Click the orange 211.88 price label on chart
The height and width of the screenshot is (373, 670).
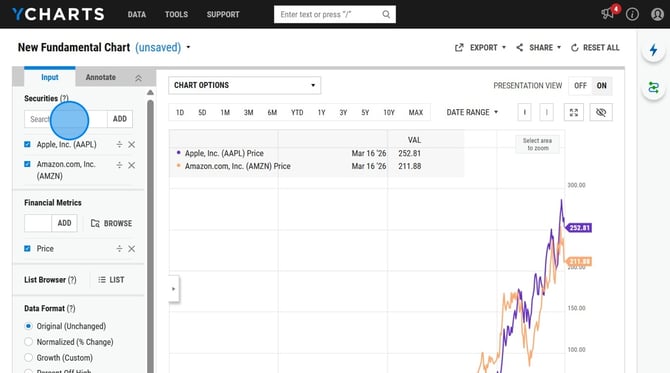click(579, 261)
